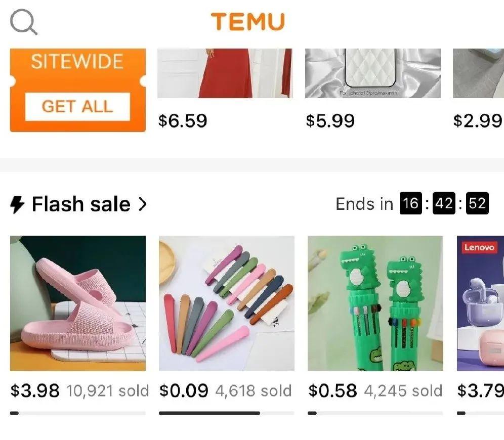Select the $0.58 4,245 sold label
504x440 pixels.
point(375,391)
